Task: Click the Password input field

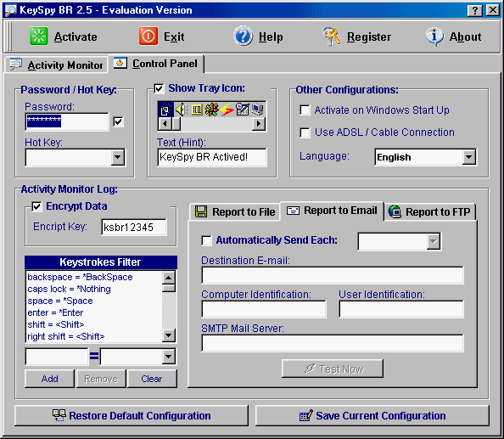Action: [67, 121]
